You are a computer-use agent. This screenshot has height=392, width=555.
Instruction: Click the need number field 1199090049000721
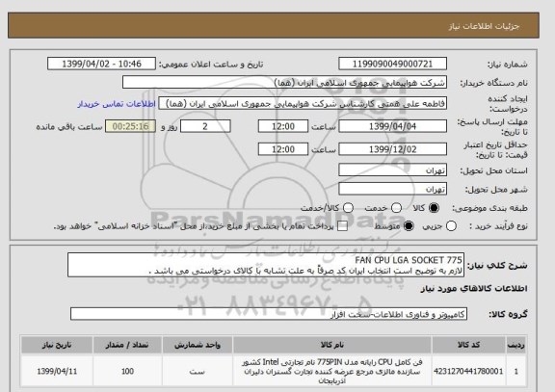point(392,64)
